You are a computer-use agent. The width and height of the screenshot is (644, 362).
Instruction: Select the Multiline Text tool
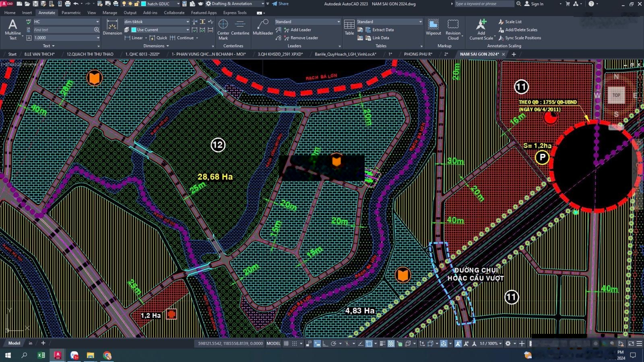coord(12,29)
